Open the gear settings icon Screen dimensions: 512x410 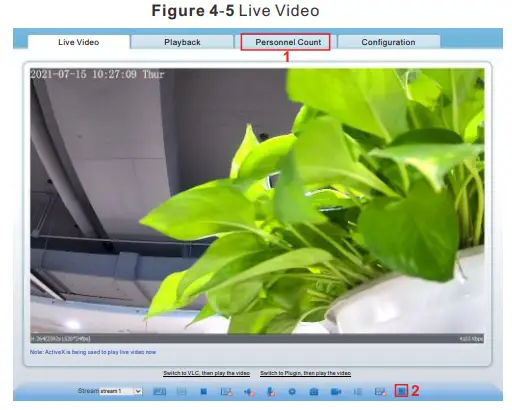click(292, 391)
